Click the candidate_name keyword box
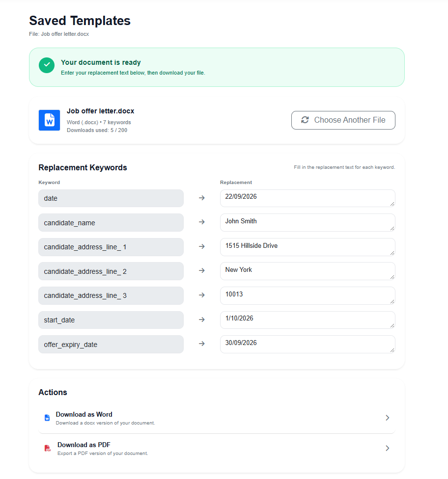The width and height of the screenshot is (448, 479). [111, 223]
